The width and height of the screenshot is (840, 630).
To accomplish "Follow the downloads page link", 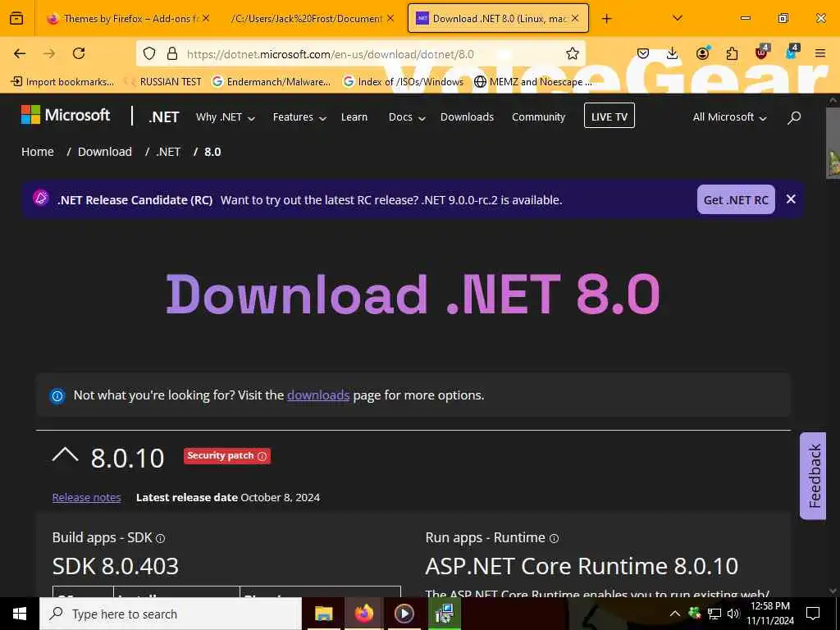I will click(x=318, y=395).
